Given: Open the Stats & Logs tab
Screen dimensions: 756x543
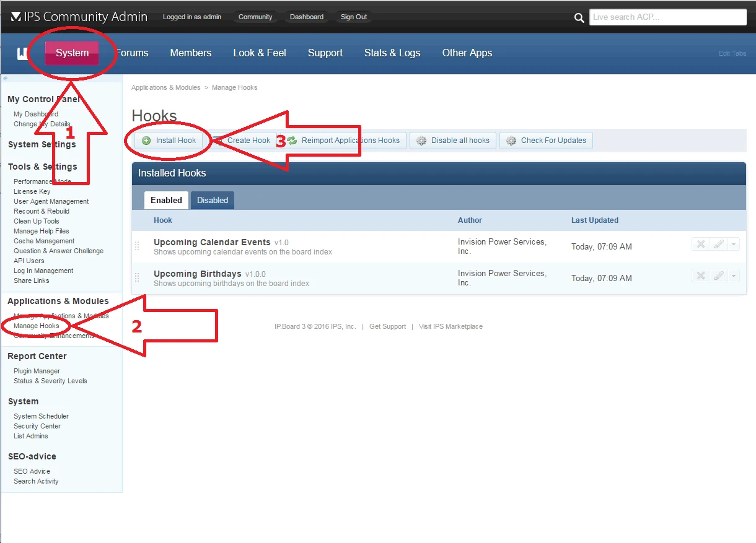Looking at the screenshot, I should (x=392, y=53).
